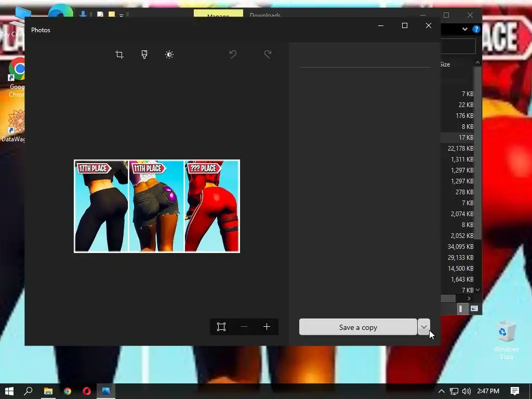
Task: Click the 2:47 PM clock
Action: coord(488,391)
